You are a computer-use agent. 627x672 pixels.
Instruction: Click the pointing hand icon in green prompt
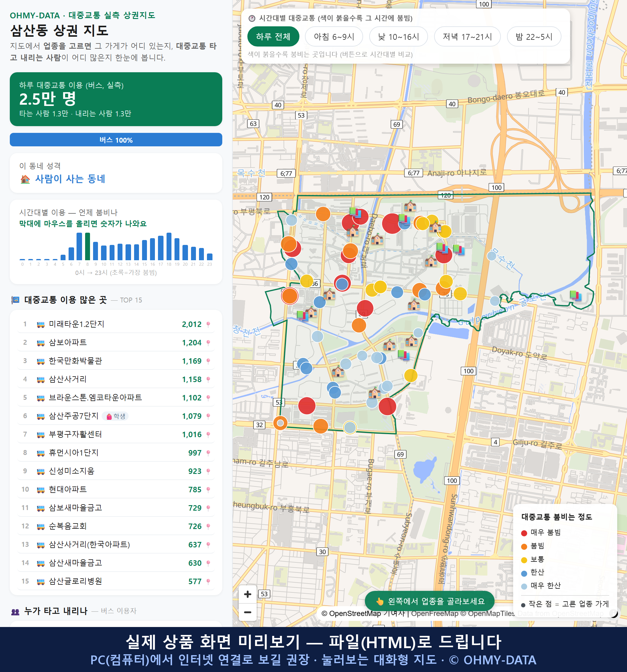tap(380, 601)
